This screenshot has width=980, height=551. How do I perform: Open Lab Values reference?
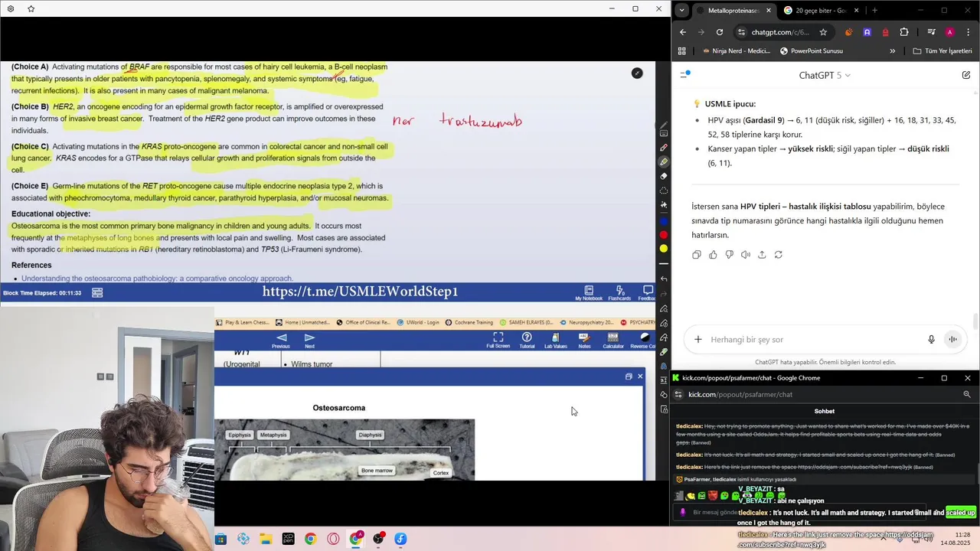coord(556,341)
